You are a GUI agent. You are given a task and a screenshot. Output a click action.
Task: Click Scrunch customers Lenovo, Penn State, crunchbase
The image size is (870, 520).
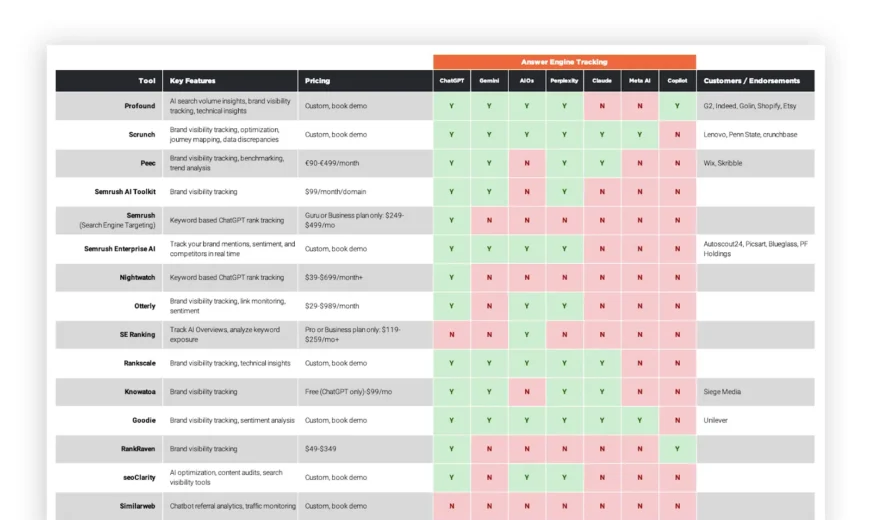(x=750, y=134)
